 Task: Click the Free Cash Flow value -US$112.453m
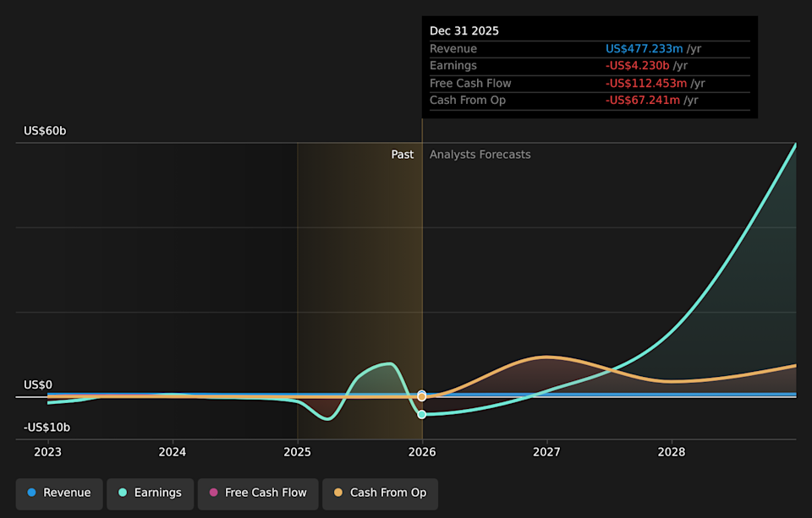(646, 84)
